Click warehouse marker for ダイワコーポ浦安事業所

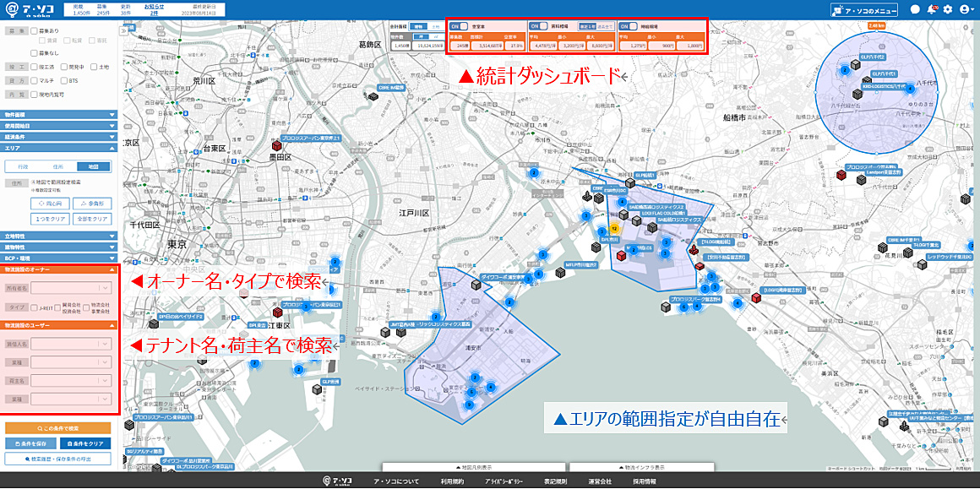click(476, 285)
